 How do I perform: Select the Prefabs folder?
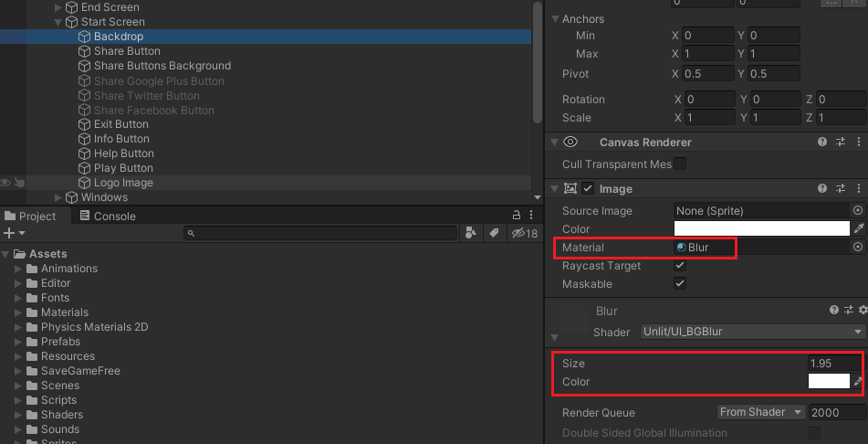pos(60,342)
